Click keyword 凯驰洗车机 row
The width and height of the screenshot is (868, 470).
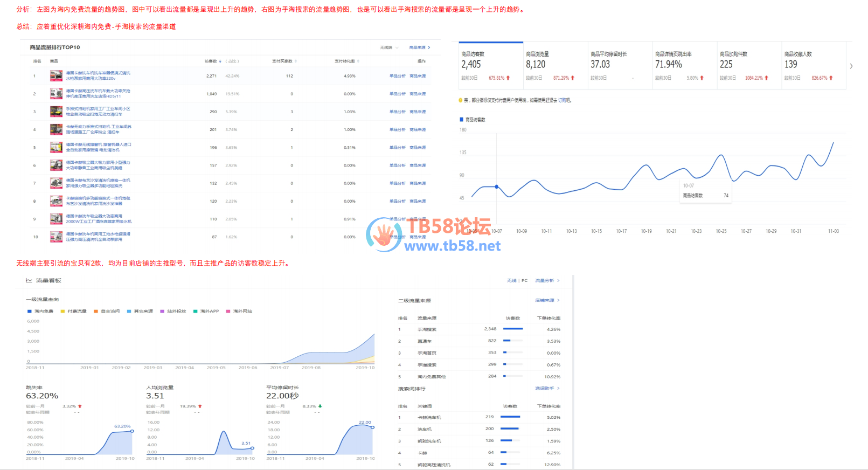click(479, 441)
